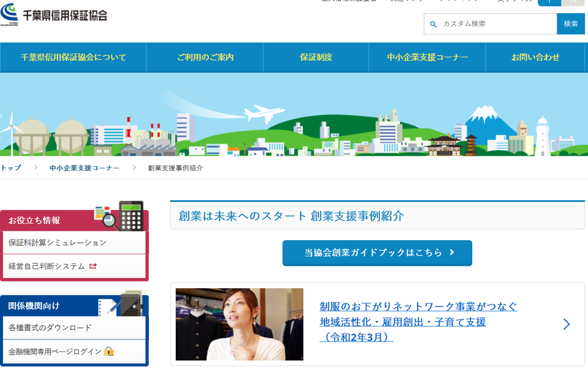Open 各種書式のダウンロード sidebar link
Screen dimensions: 588x369
point(74,328)
